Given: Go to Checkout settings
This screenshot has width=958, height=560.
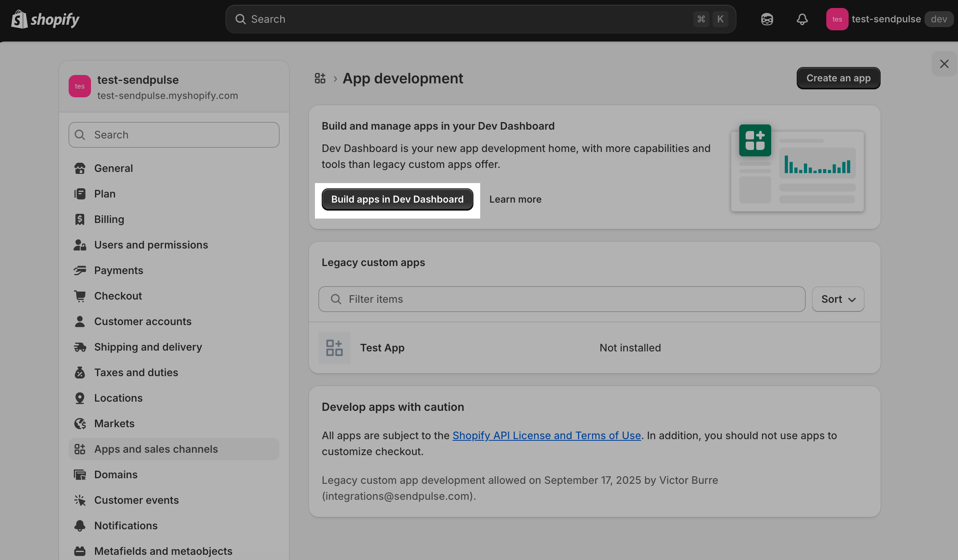Looking at the screenshot, I should (118, 296).
